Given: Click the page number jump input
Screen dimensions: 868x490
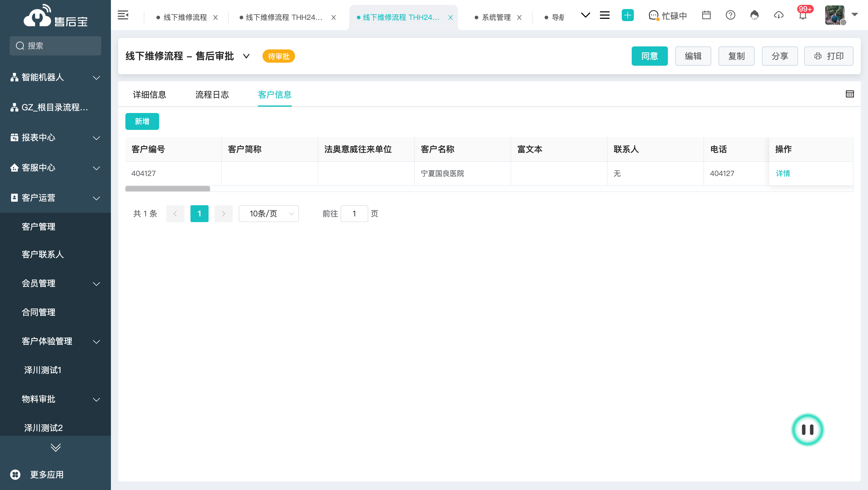Looking at the screenshot, I should pyautogui.click(x=354, y=214).
